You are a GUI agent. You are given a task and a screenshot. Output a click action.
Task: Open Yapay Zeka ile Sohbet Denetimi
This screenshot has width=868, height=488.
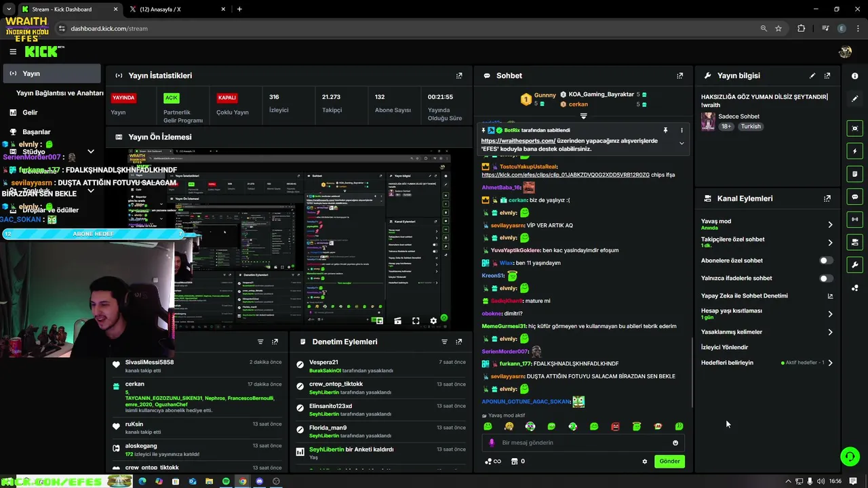[767, 296]
